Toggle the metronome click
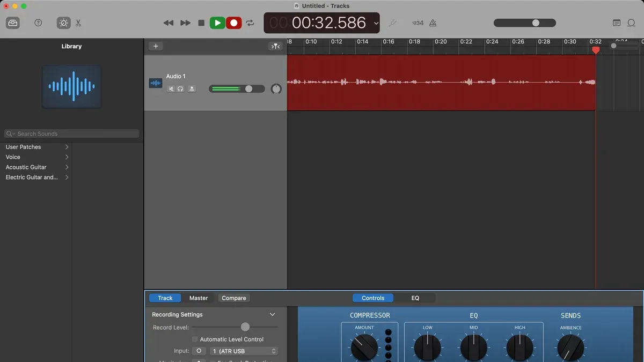This screenshot has width=644, height=362. click(x=433, y=23)
